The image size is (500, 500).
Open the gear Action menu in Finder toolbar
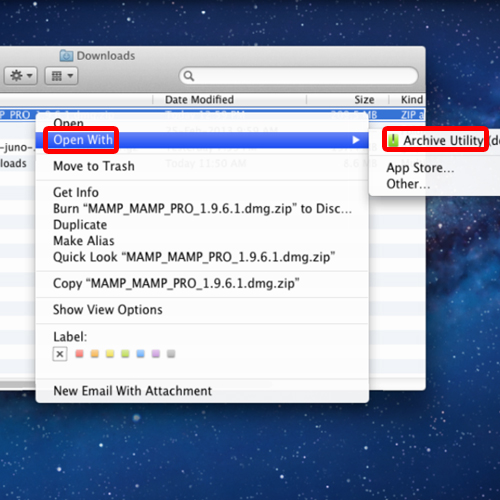[x=21, y=76]
